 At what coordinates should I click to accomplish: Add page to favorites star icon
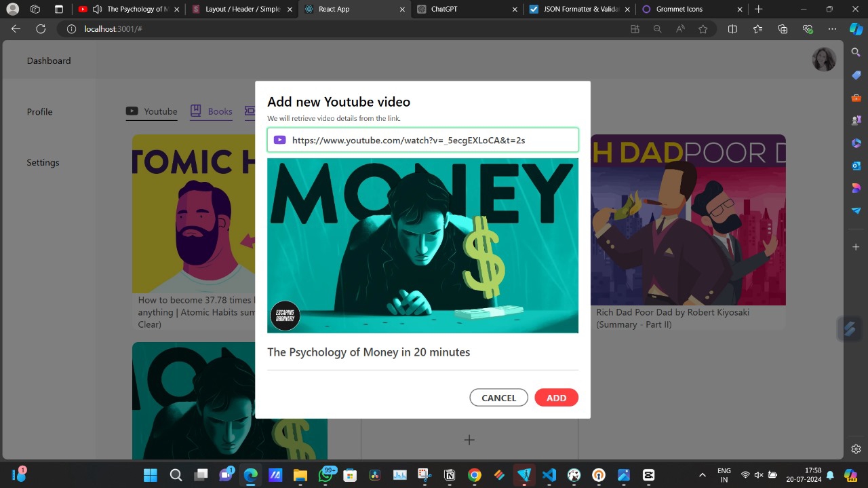click(x=703, y=29)
